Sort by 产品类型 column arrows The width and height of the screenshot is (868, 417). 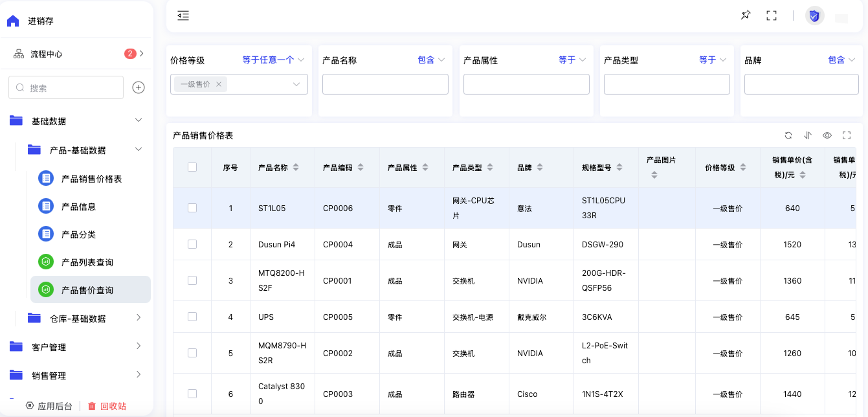click(x=490, y=167)
